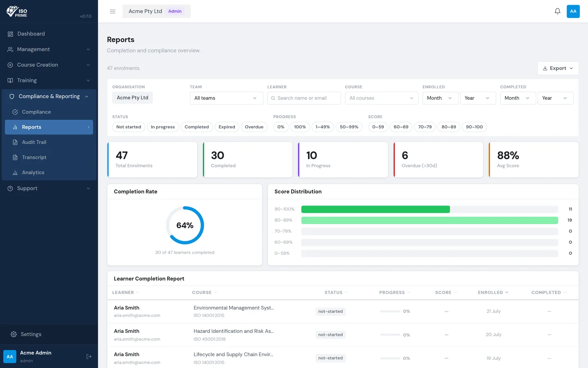Collapse the Compliance & Reporting chevron
Image resolution: width=588 pixels, height=368 pixels.
87,96
